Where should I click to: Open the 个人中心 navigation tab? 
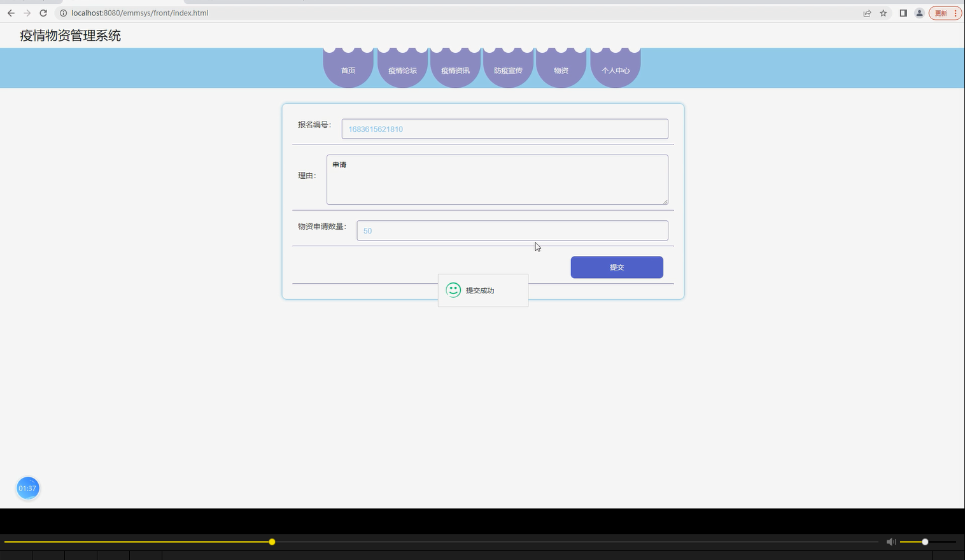[616, 67]
